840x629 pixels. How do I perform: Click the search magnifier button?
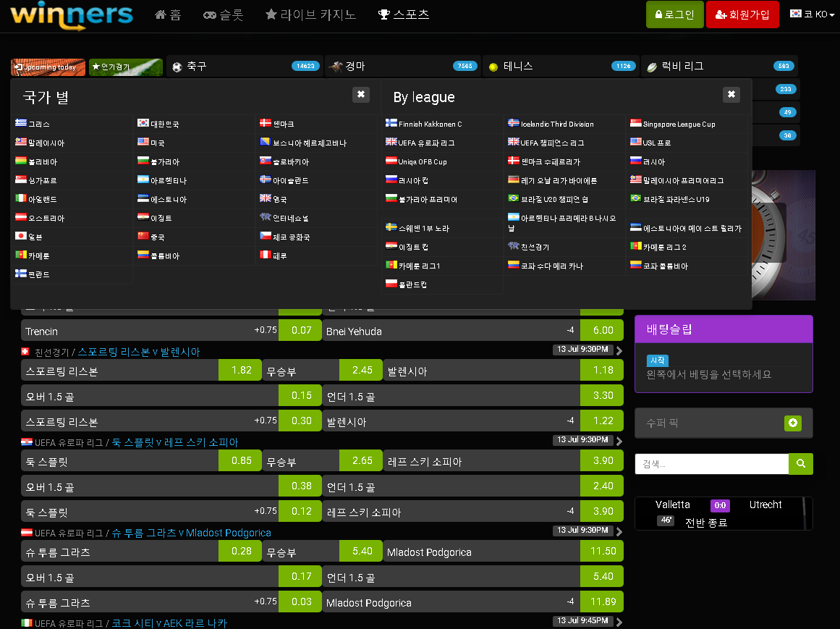coord(800,464)
